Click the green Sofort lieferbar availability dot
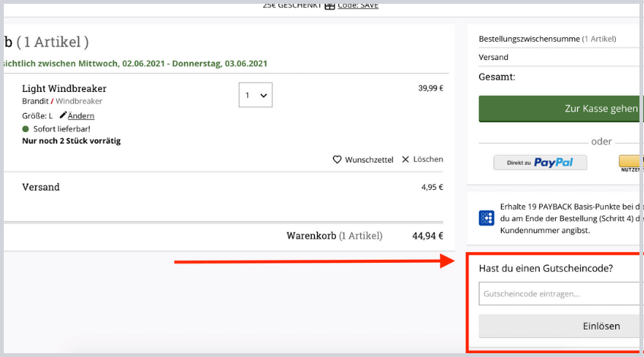This screenshot has height=357, width=644. click(25, 129)
